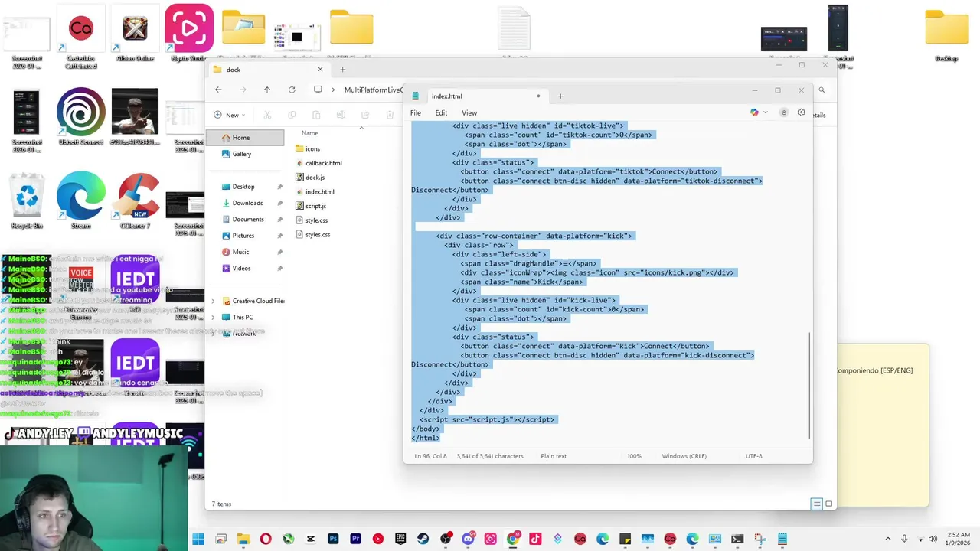
Task: Click the Explorer search magnifier icon
Action: click(x=822, y=90)
